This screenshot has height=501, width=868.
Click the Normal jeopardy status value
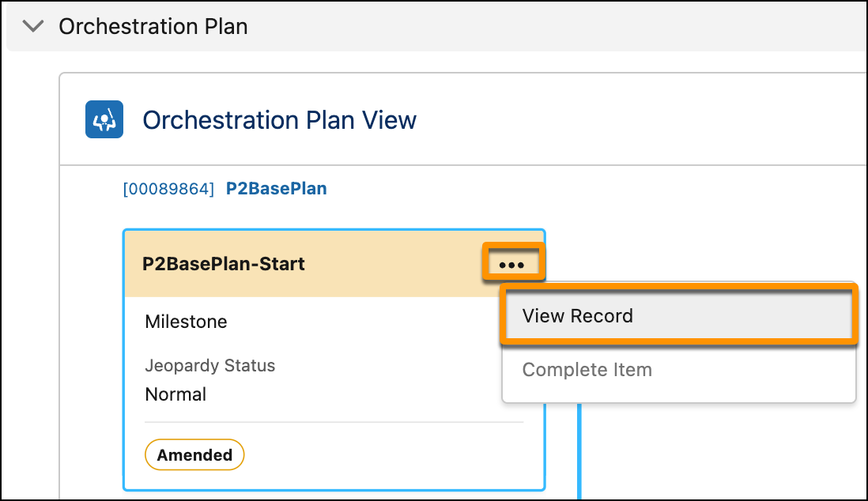click(x=175, y=394)
